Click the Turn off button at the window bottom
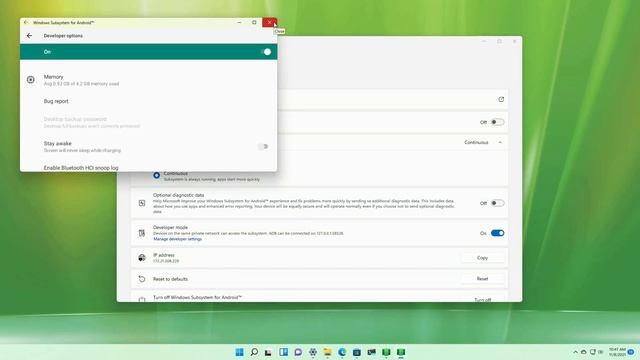640x360 pixels. [482, 300]
